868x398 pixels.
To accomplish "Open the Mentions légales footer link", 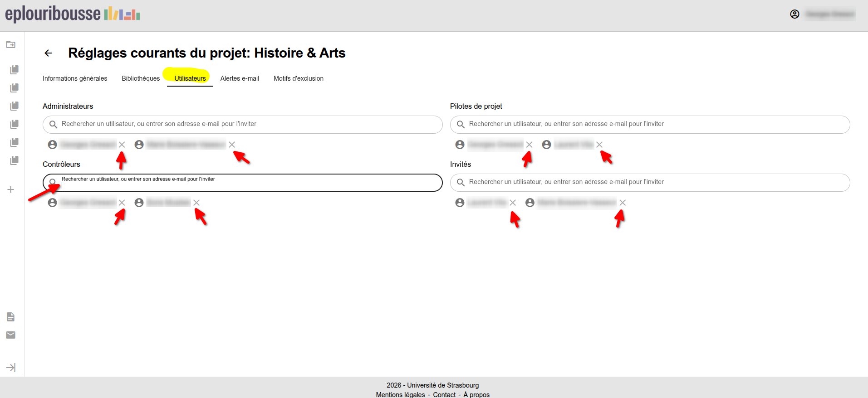I will [x=400, y=394].
